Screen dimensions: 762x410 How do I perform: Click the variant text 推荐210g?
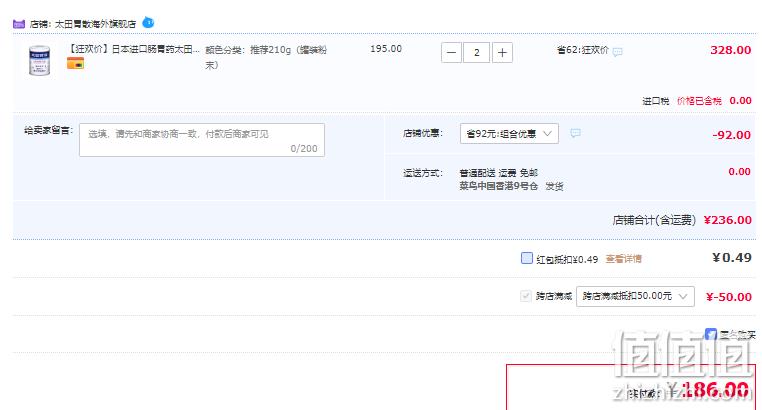tap(270, 50)
